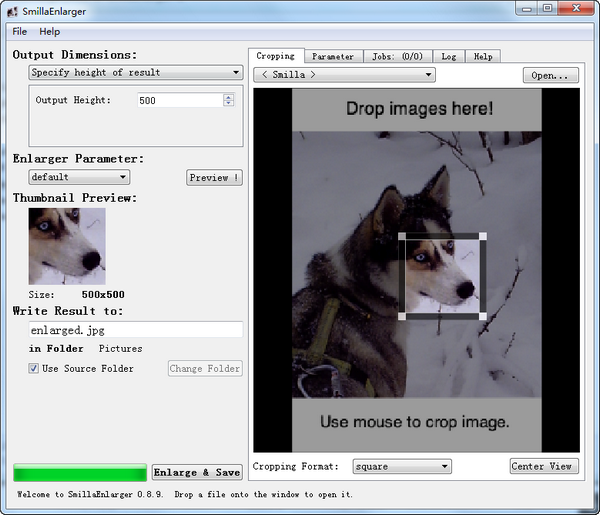Decrease Output Height with down arrow
Screen dimensions: 600x515
[228, 104]
